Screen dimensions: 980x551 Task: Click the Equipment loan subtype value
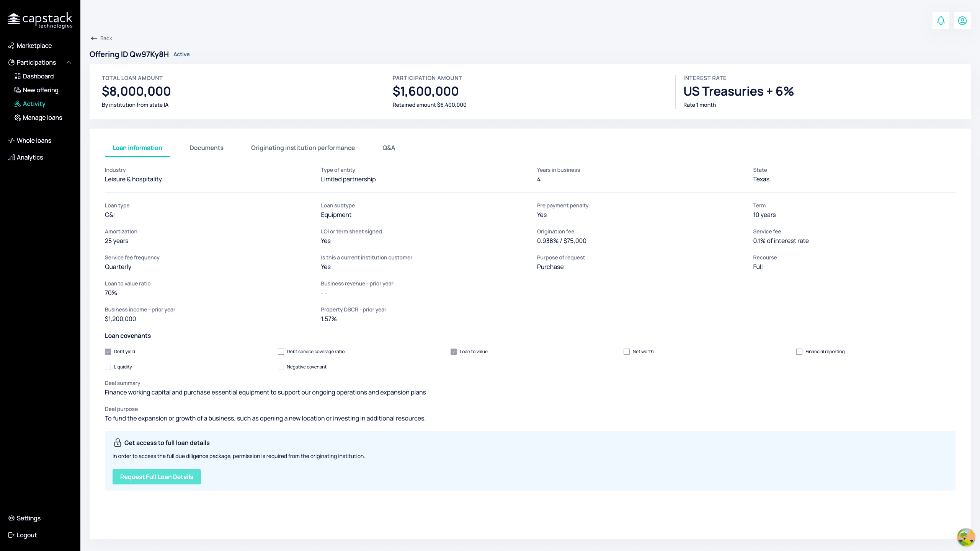pyautogui.click(x=336, y=215)
